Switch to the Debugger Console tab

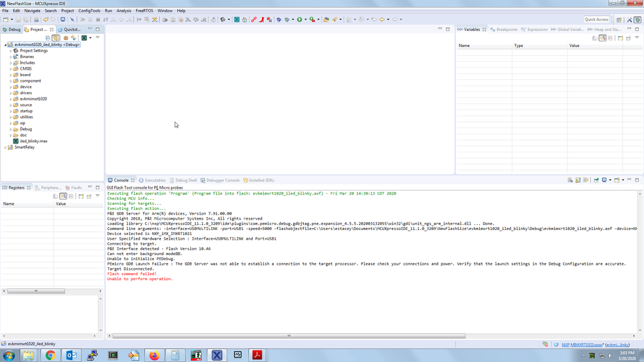click(220, 180)
